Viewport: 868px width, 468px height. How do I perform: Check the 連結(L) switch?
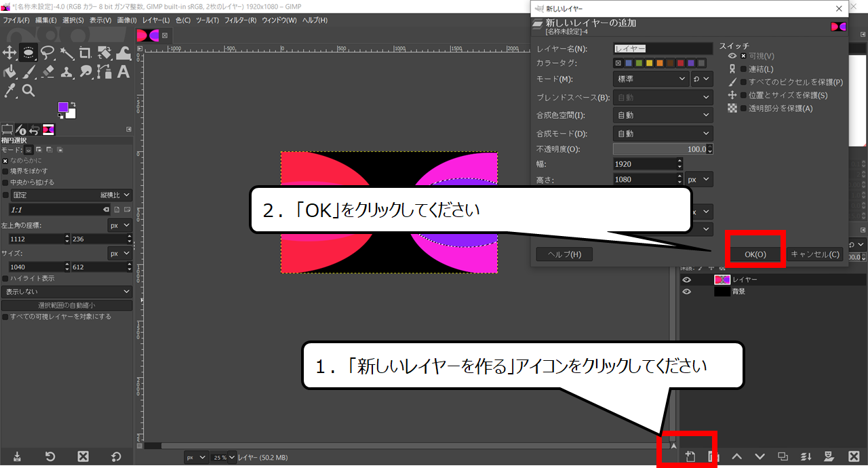pyautogui.click(x=743, y=69)
